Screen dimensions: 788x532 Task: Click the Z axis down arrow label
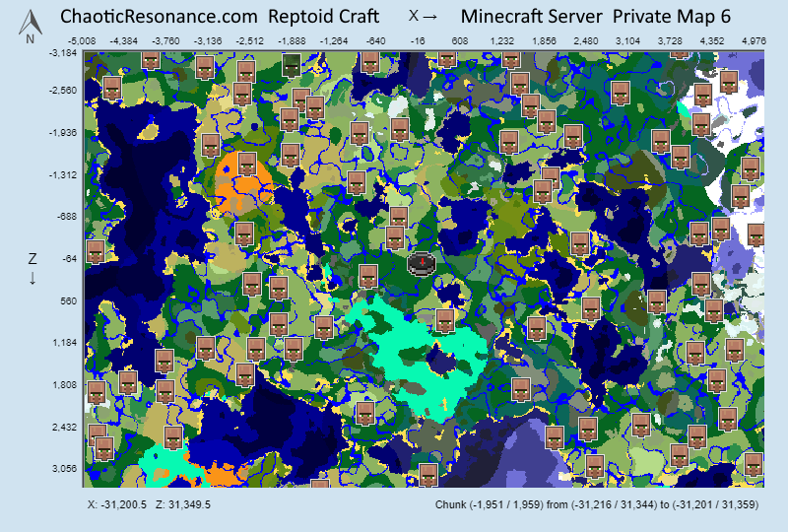33,268
